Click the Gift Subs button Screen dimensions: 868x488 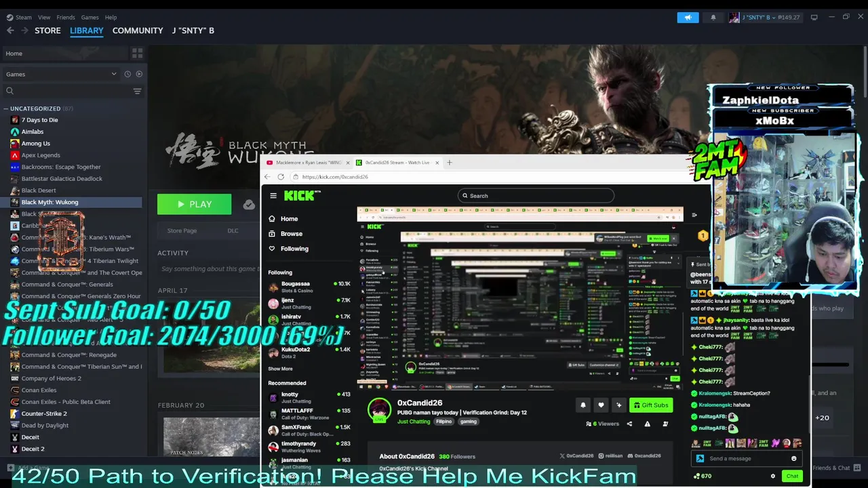[x=651, y=405]
